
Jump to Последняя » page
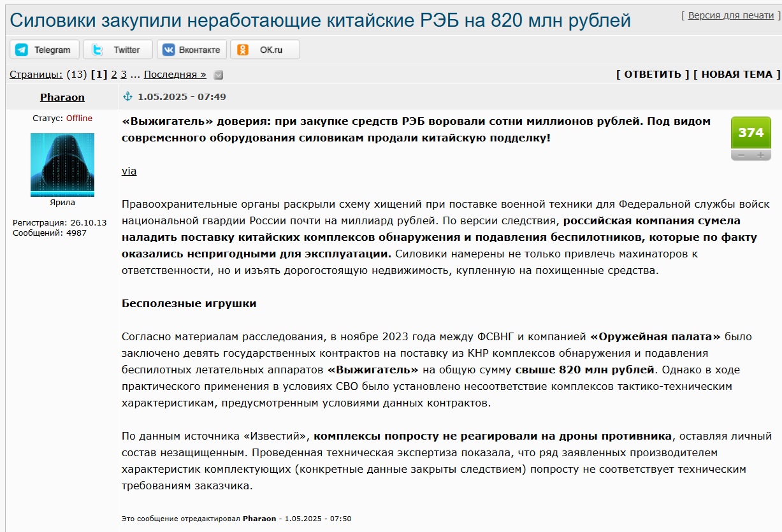[x=175, y=75]
